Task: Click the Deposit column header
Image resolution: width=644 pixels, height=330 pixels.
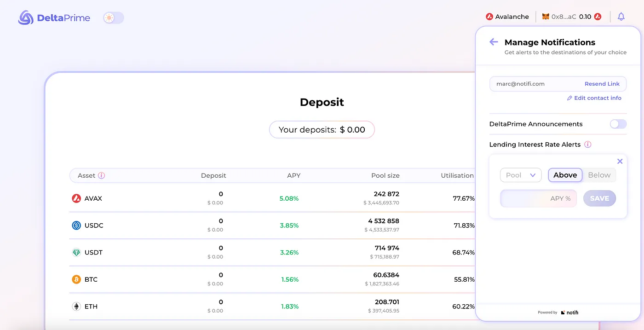Action: click(213, 175)
